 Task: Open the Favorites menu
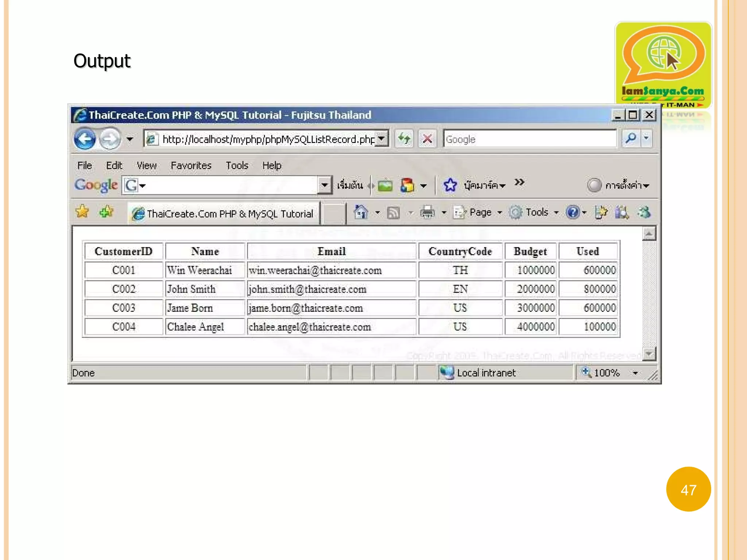point(191,166)
